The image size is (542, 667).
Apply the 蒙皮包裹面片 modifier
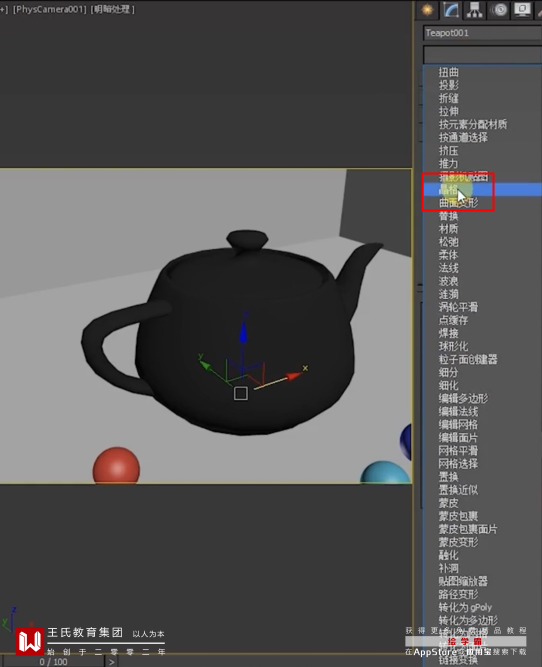[x=468, y=529]
